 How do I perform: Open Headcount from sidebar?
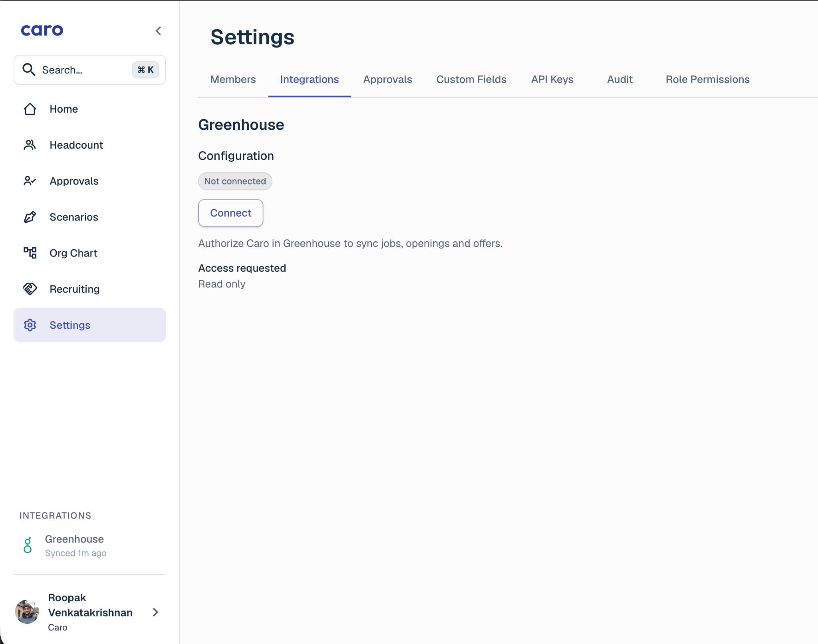pyautogui.click(x=76, y=145)
